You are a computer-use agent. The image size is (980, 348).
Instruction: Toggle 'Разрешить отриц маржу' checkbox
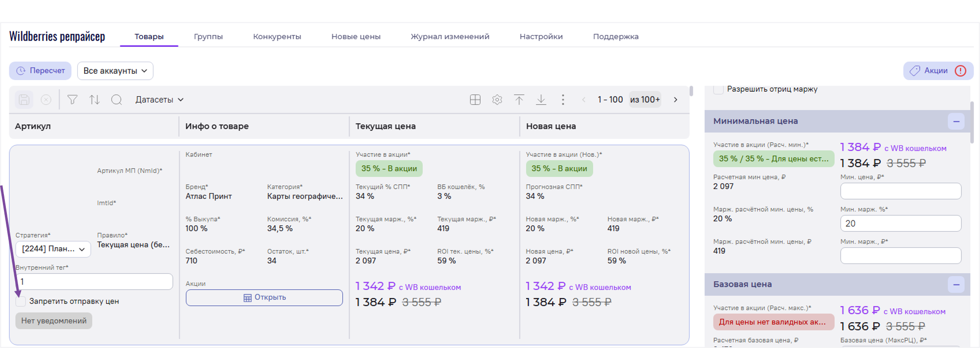coord(718,89)
